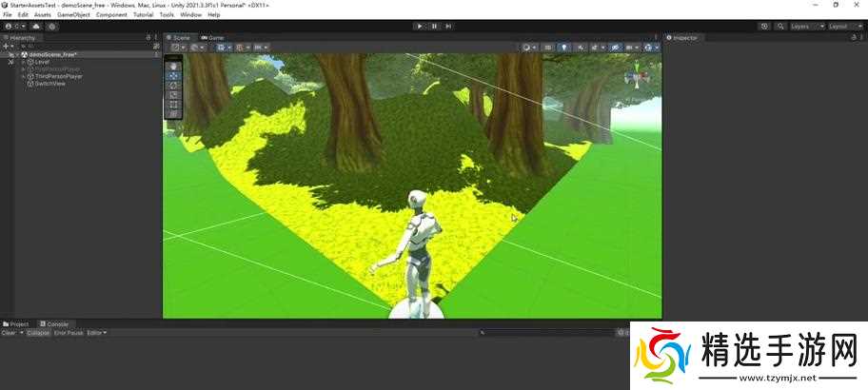The image size is (868, 390).
Task: Select the Rect tool in the scene toolbar
Action: [173, 105]
